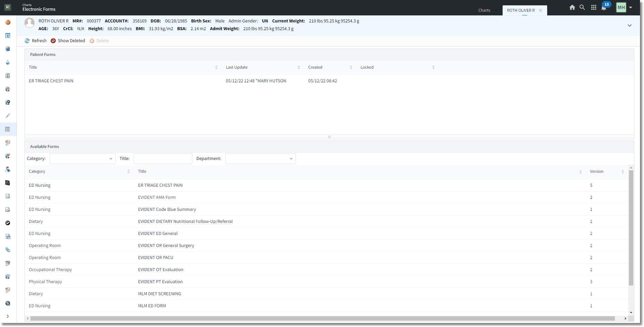Image resolution: width=644 pixels, height=327 pixels.
Task: Click the MH user avatar
Action: click(x=621, y=7)
